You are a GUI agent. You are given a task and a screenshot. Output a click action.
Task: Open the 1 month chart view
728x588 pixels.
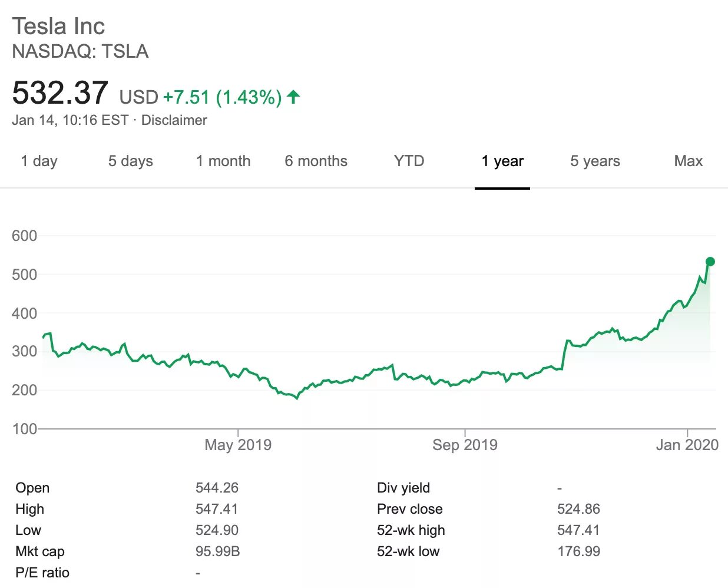[x=223, y=161]
